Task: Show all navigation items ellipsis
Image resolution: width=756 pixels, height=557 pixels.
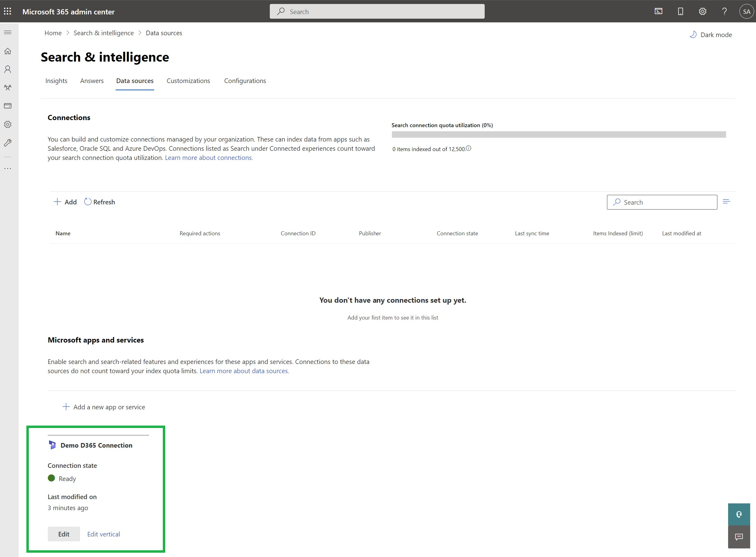Action: tap(8, 168)
